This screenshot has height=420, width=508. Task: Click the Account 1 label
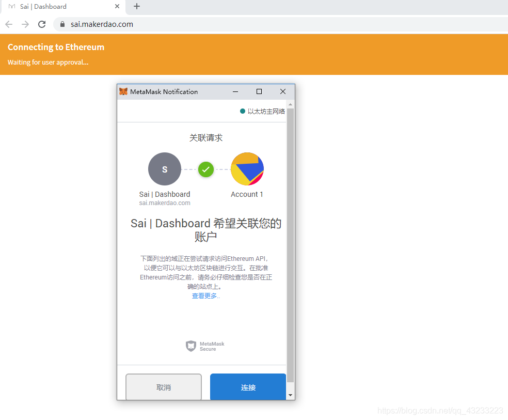247,194
